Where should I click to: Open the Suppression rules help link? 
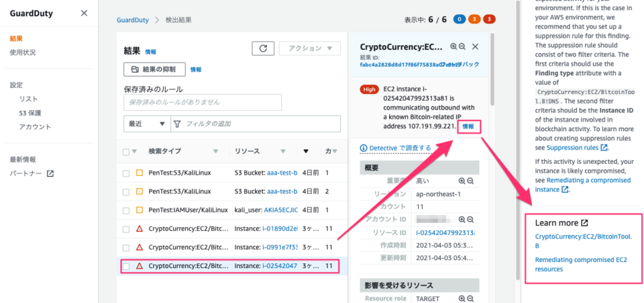(x=572, y=147)
